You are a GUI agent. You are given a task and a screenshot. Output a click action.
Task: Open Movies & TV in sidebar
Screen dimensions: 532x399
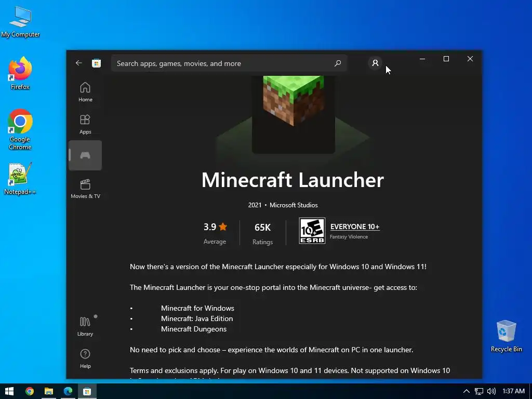pos(85,189)
